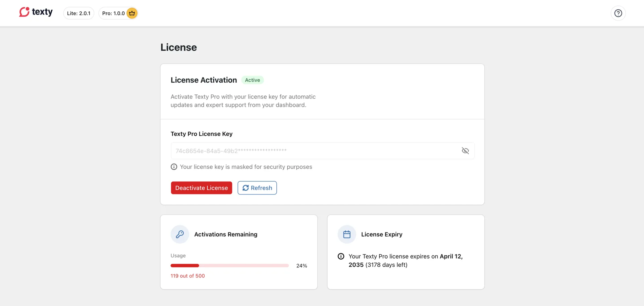Click the License page heading
Image resolution: width=644 pixels, height=306 pixels.
pyautogui.click(x=178, y=47)
